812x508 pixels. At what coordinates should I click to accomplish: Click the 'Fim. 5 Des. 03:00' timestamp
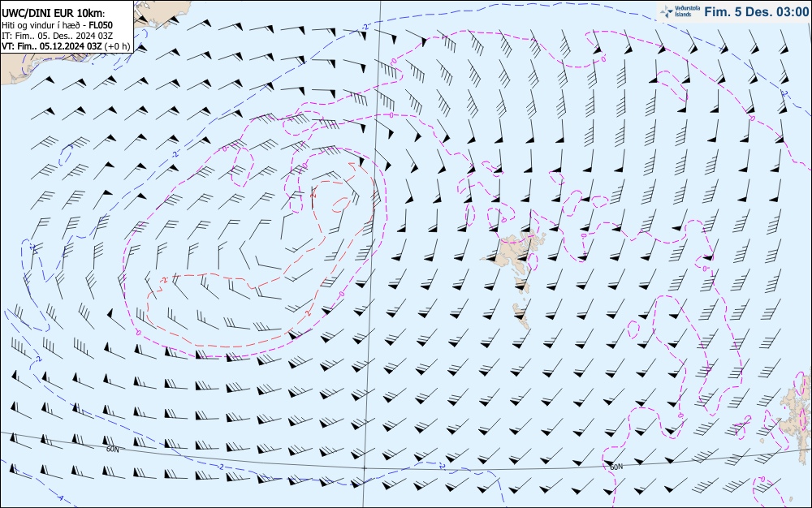[756, 12]
